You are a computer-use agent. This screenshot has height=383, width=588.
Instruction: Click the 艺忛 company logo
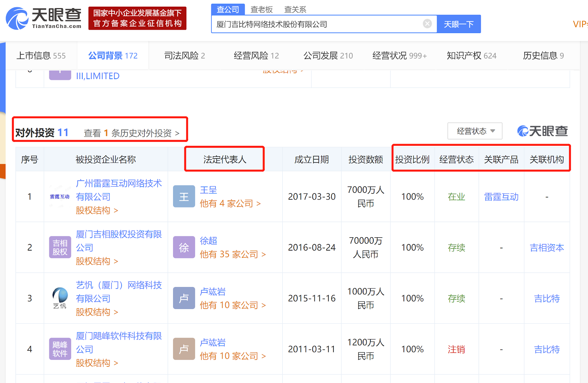tap(60, 298)
